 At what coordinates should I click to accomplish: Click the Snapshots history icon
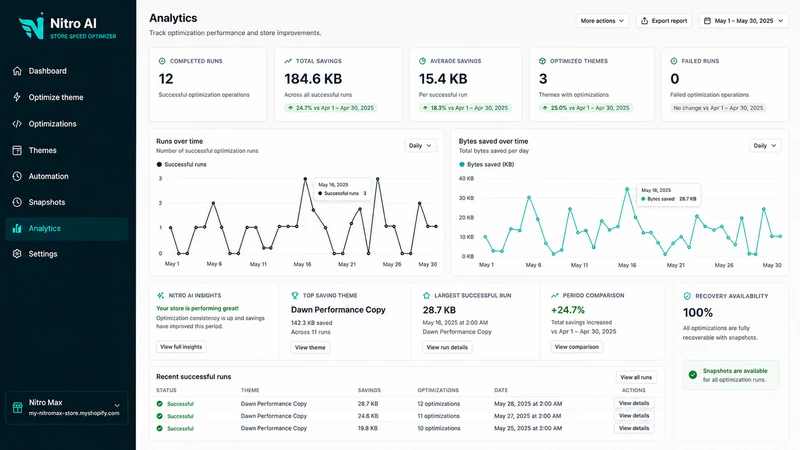(17, 202)
